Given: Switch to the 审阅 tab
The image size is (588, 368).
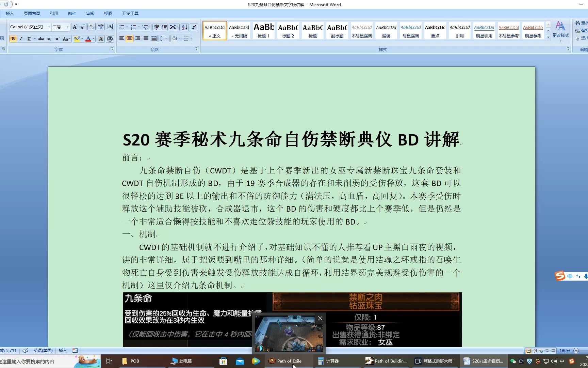Looking at the screenshot, I should [x=90, y=13].
